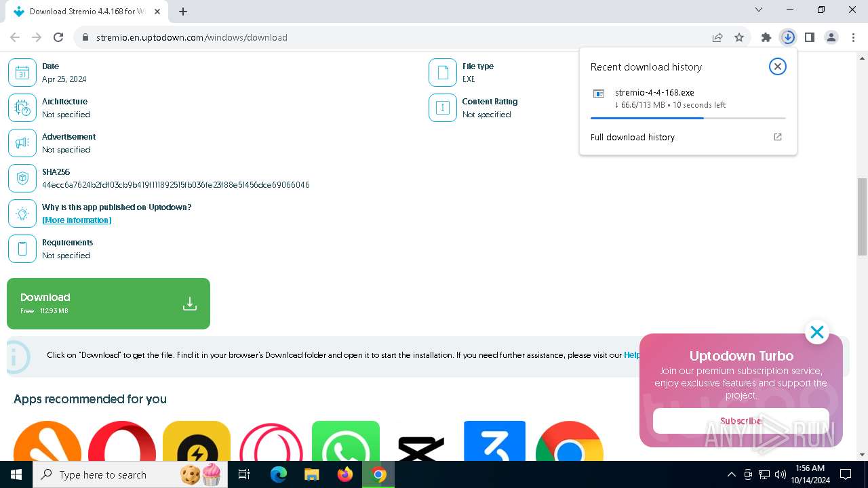This screenshot has height=488, width=868.
Task: Click the Architecture chip icon
Action: click(22, 108)
